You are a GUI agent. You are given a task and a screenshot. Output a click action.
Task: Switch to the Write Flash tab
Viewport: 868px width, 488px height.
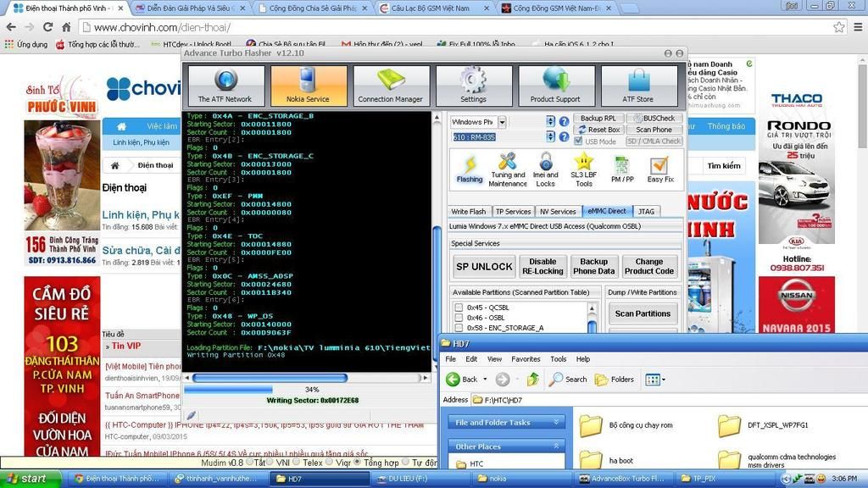(x=468, y=211)
